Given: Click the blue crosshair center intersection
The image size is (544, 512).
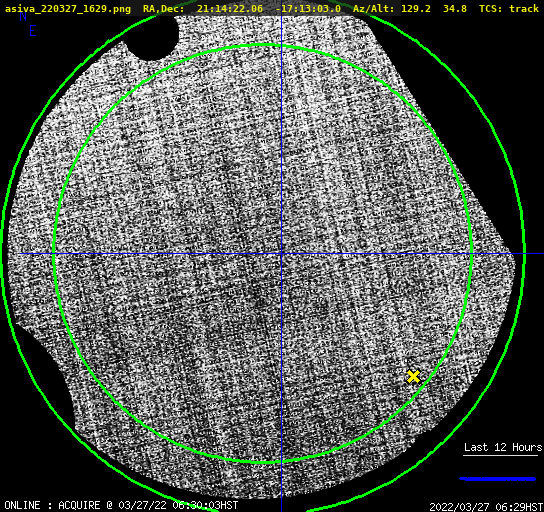Looking at the screenshot, I should pyautogui.click(x=281, y=254).
